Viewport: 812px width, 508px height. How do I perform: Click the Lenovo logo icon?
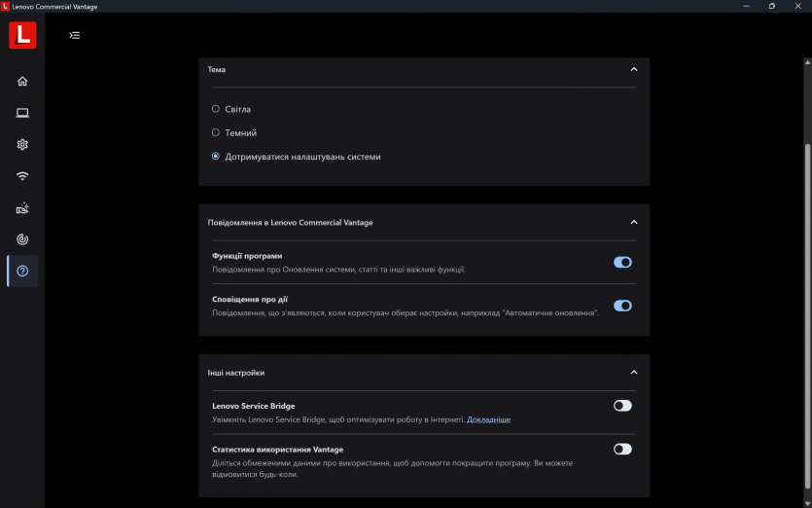(22, 35)
